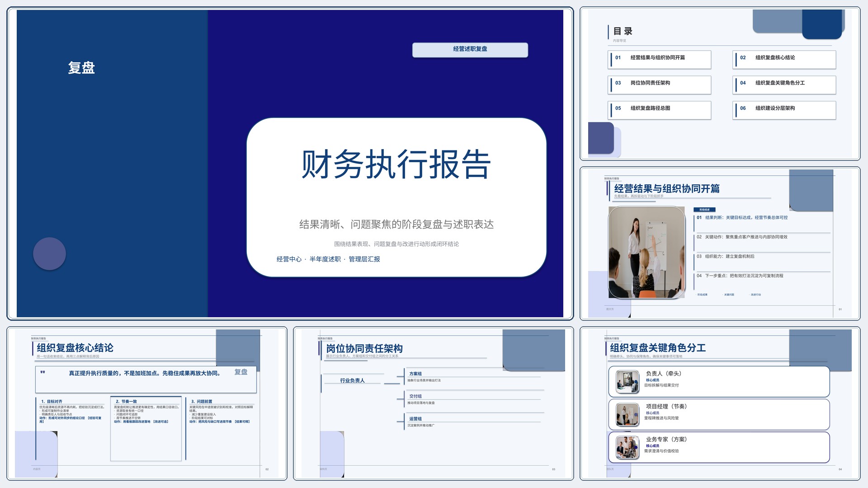This screenshot has height=488, width=868.
Task: Select heading 岗位协同责任架构
Action: click(364, 348)
